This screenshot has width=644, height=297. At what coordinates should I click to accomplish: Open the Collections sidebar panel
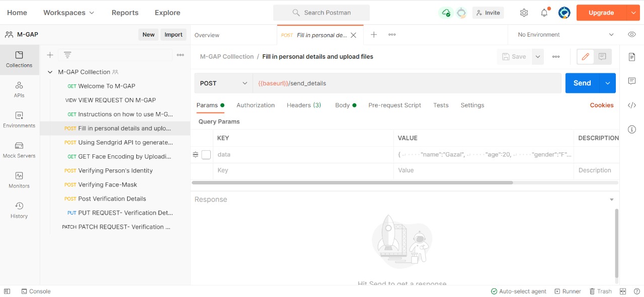19,59
